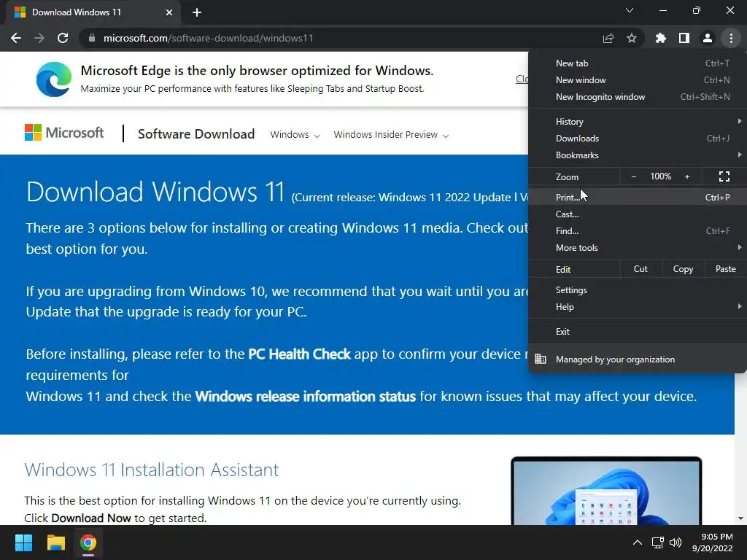Select New tab menu item
The width and height of the screenshot is (747, 560).
[638, 63]
